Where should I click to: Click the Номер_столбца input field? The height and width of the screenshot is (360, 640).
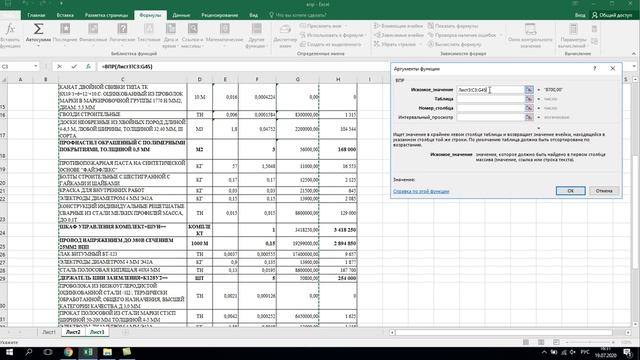pyautogui.click(x=490, y=108)
